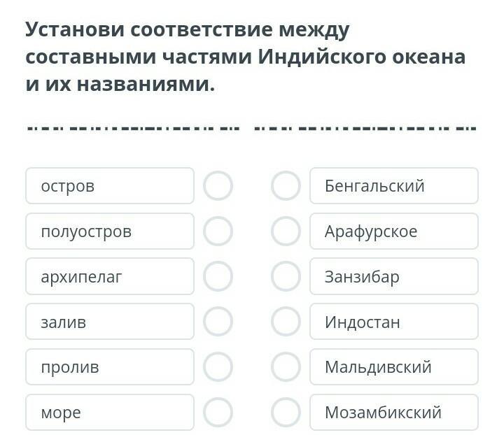Click the полуостров term box
This screenshot has height=435, width=504.
[x=110, y=231]
